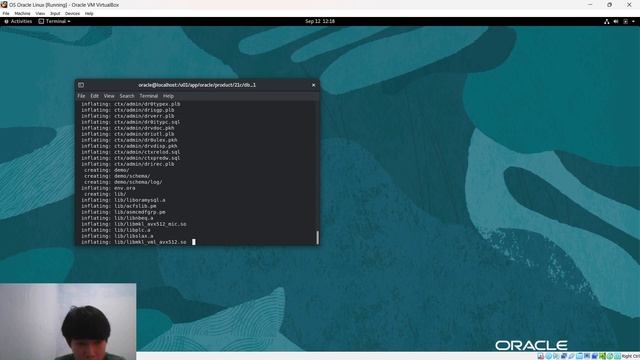Screen dimensions: 640x360
Task: Open the VirtualBox Help menu
Action: [x=89, y=13]
